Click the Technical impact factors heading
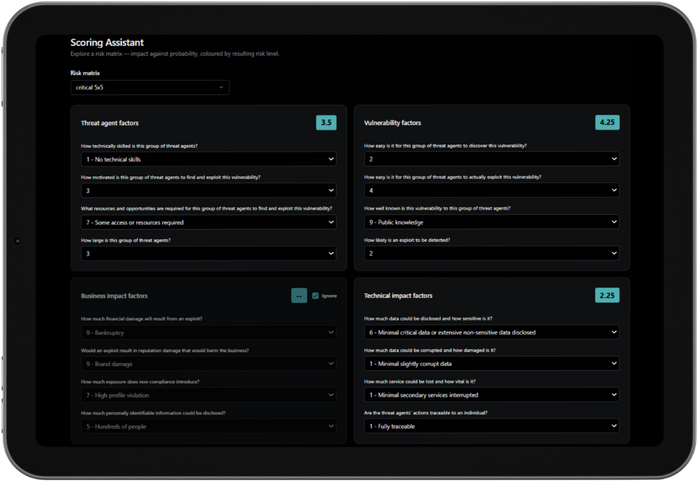 coord(398,295)
